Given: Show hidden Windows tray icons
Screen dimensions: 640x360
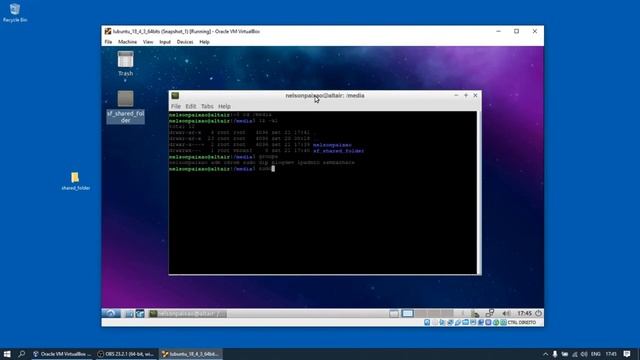Looking at the screenshot, I should tap(545, 354).
